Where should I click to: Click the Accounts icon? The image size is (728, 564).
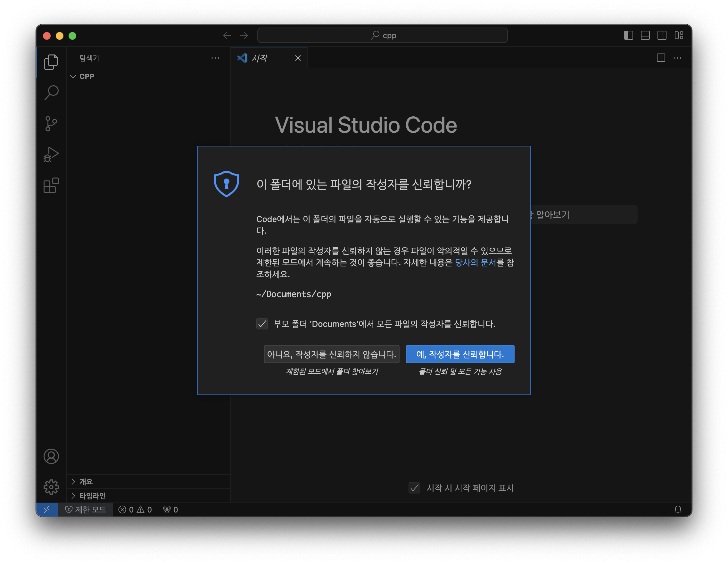coord(51,456)
